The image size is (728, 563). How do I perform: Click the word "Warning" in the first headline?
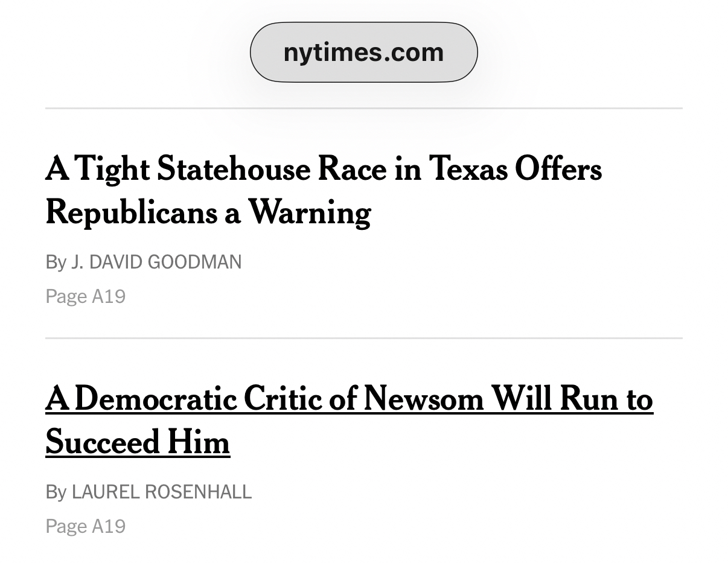pyautogui.click(x=310, y=212)
